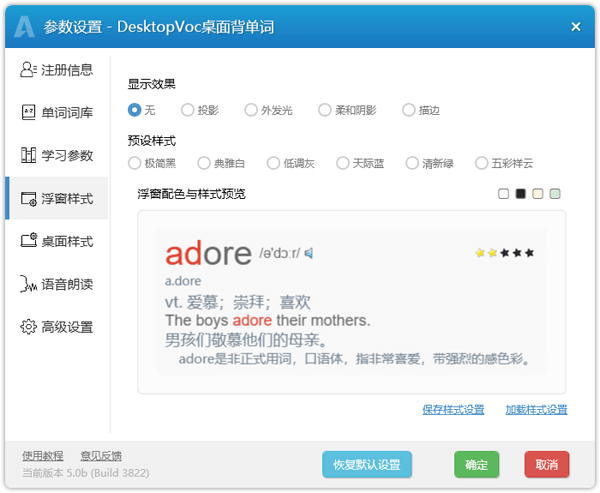
Task: Click the version text 当前版本 5.0b
Action: pos(85,473)
